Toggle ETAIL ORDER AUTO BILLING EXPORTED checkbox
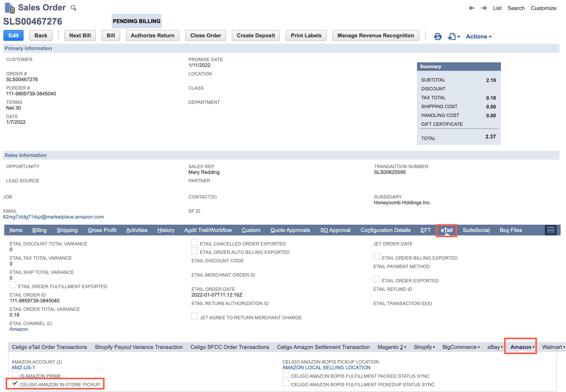The height and width of the screenshot is (392, 566). click(195, 251)
